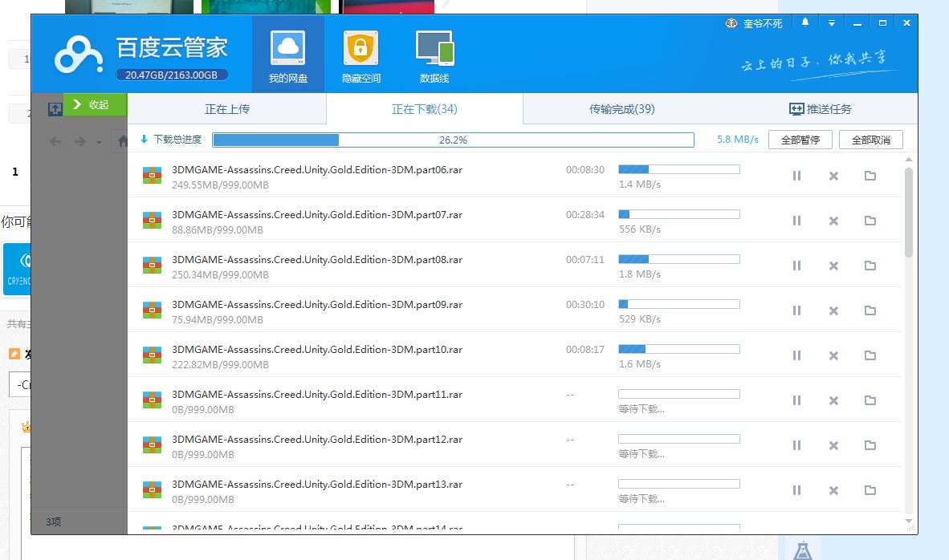Click the scrollbar down arrow of the list
The width and height of the screenshot is (949, 560).
(908, 521)
